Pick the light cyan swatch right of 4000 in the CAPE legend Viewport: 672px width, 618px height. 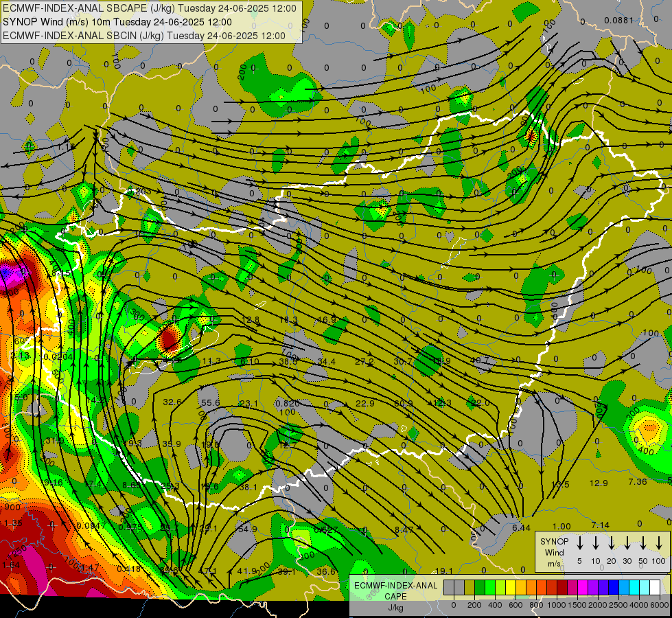point(644,588)
